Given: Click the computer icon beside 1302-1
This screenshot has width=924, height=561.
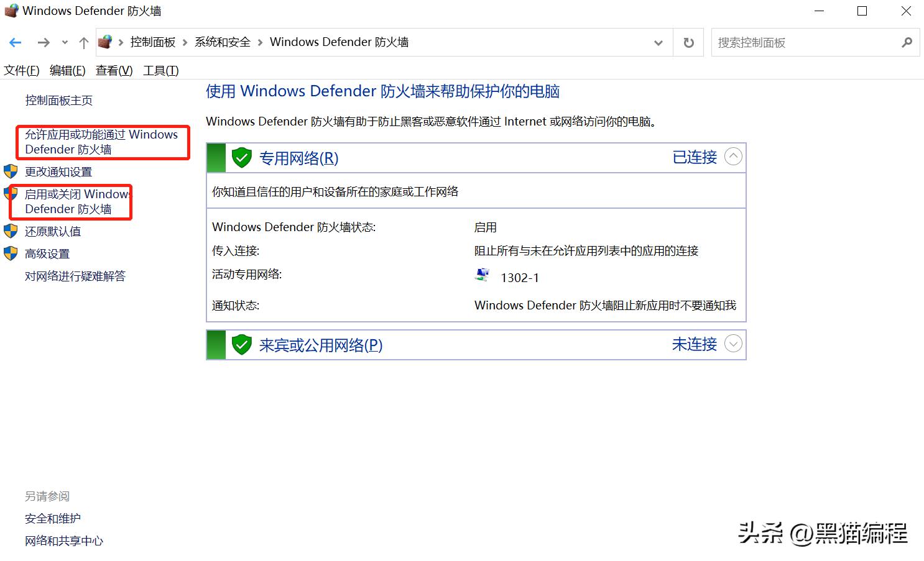Looking at the screenshot, I should click(483, 275).
